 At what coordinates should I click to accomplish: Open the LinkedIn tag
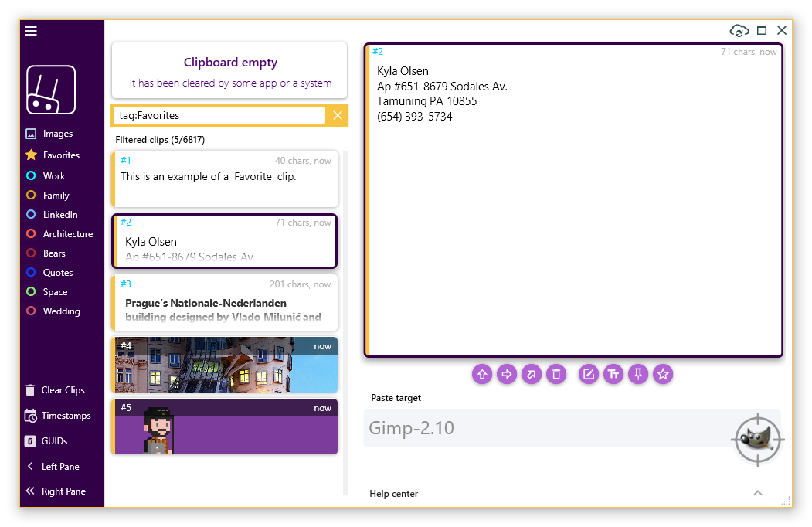pos(52,215)
